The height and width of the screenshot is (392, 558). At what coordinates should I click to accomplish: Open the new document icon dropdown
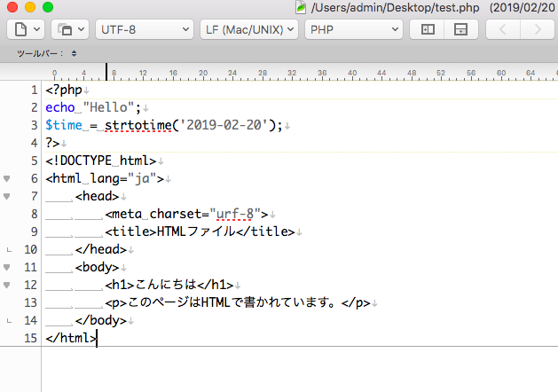point(26,29)
